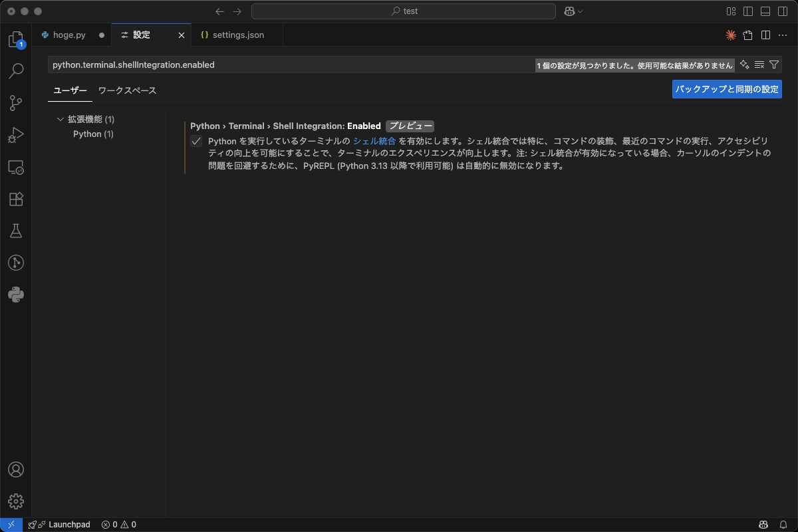The image size is (798, 532).
Task: Open the シェル統合 link in the description
Action: point(374,141)
